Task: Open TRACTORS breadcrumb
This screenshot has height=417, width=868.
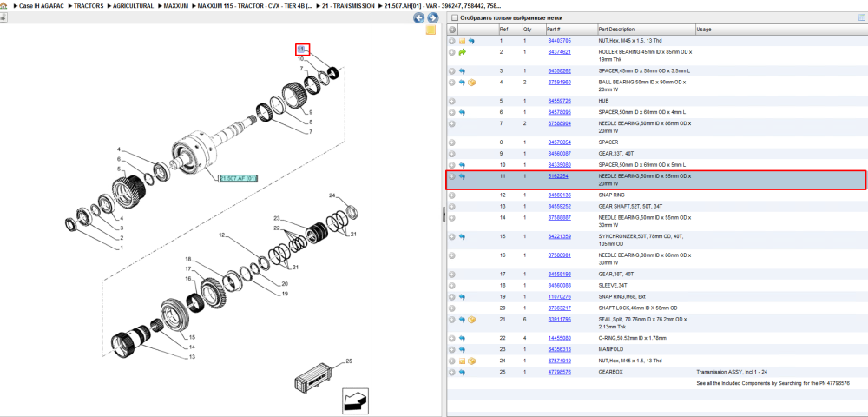Action: pyautogui.click(x=87, y=5)
